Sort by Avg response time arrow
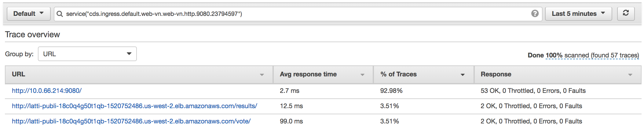Image resolution: width=644 pixels, height=132 pixels. coord(362,75)
